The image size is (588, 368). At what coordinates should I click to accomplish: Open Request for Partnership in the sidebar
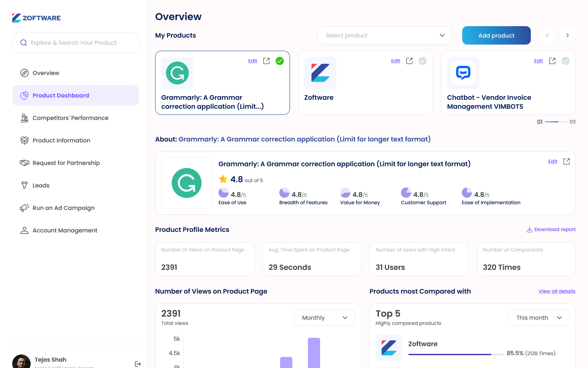click(76, 163)
